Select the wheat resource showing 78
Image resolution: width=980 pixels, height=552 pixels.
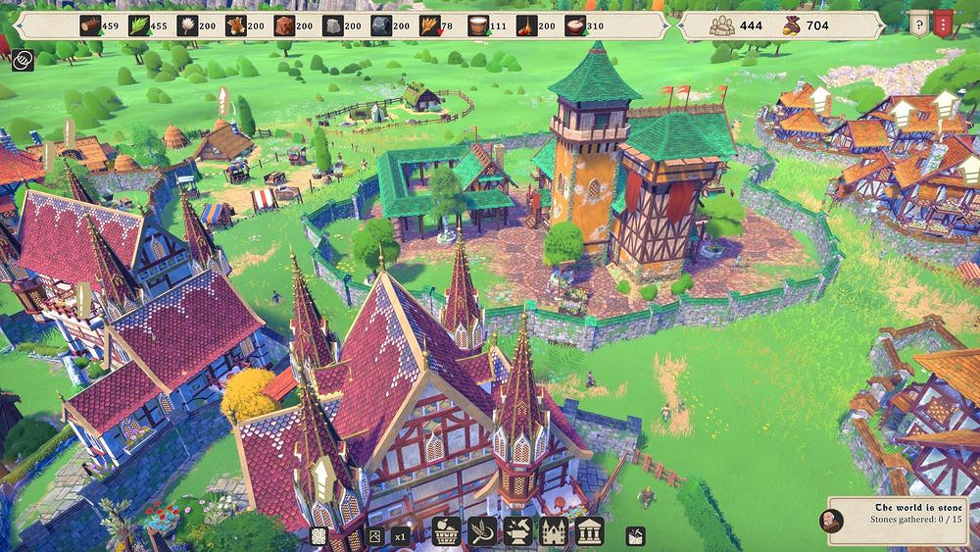pyautogui.click(x=429, y=25)
